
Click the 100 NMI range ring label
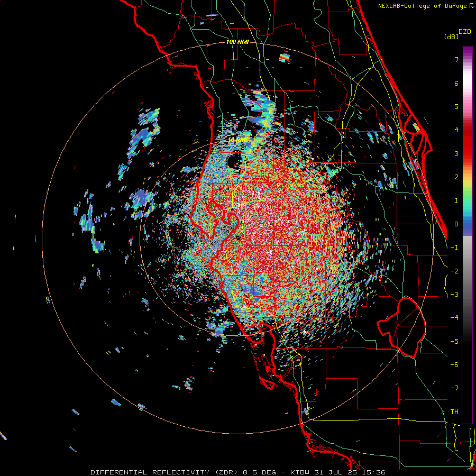pyautogui.click(x=237, y=42)
